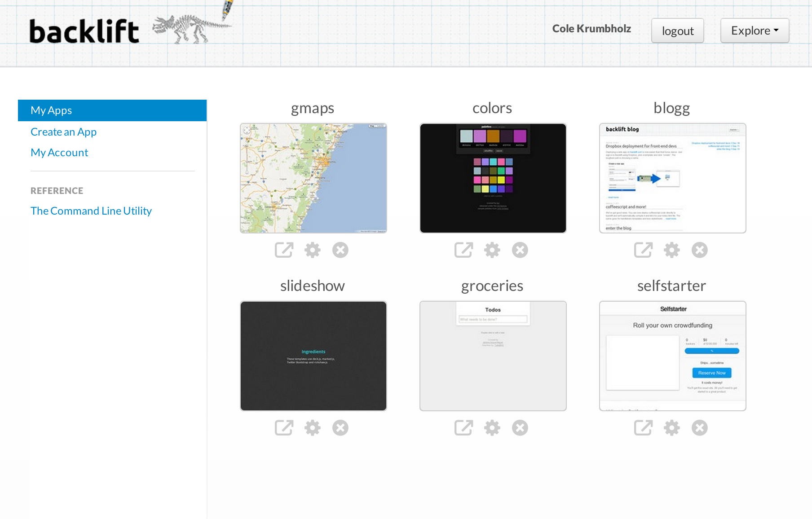Click the logout button

pyautogui.click(x=677, y=31)
